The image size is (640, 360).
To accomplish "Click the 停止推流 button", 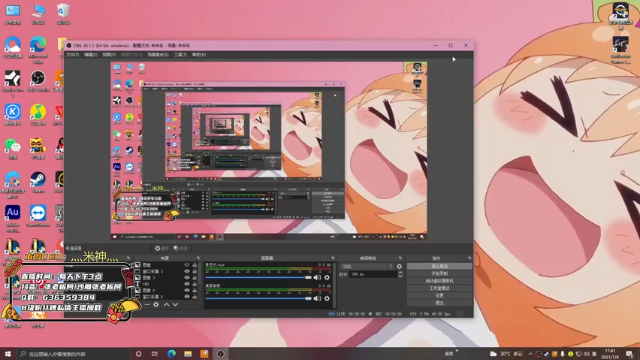I will pos(440,266).
